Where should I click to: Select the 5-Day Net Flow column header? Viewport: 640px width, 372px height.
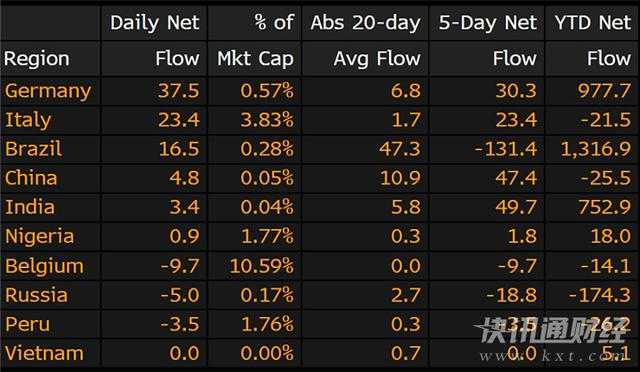click(x=487, y=40)
